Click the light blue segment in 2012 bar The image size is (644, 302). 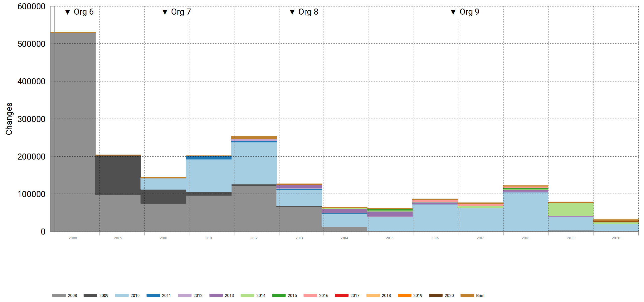point(254,163)
